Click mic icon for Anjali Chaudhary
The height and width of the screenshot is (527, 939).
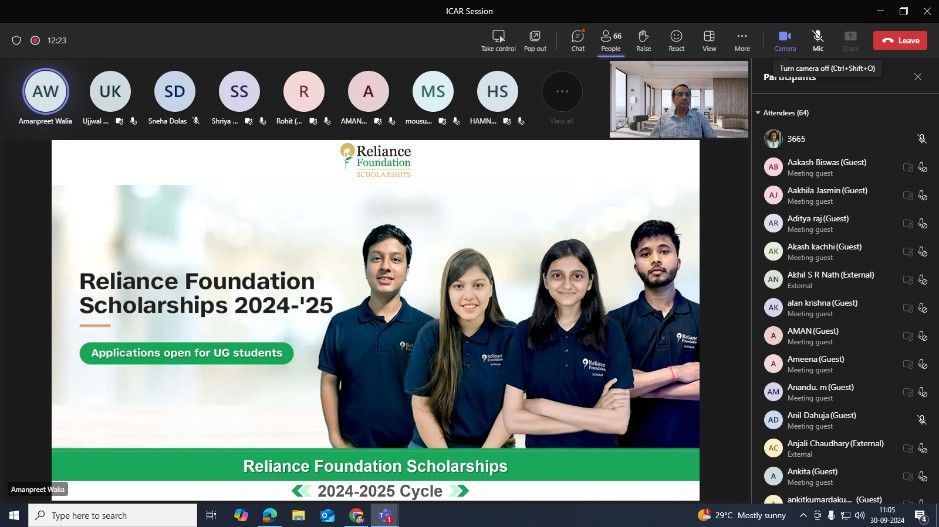pyautogui.click(x=922, y=448)
